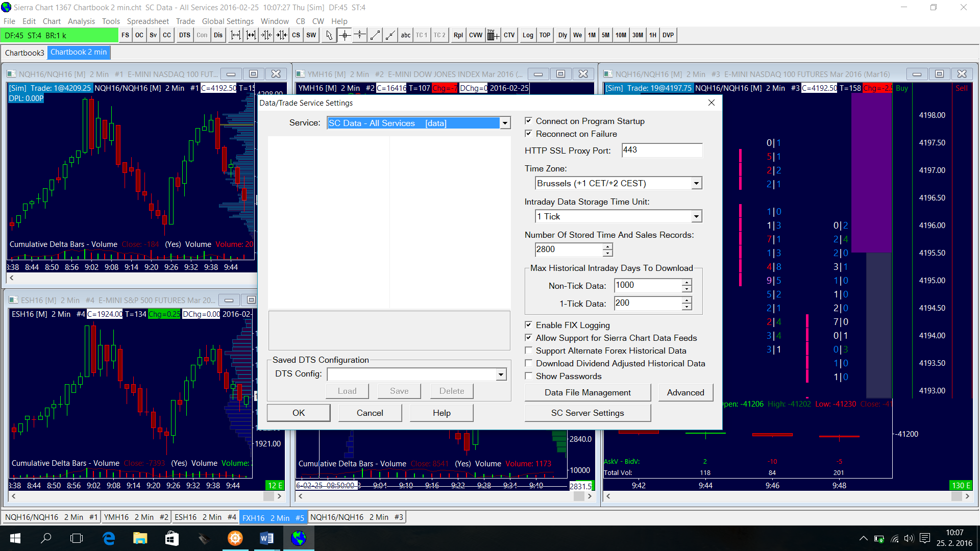980x551 pixels.
Task: Click the SC Server Settings button
Action: coord(587,413)
